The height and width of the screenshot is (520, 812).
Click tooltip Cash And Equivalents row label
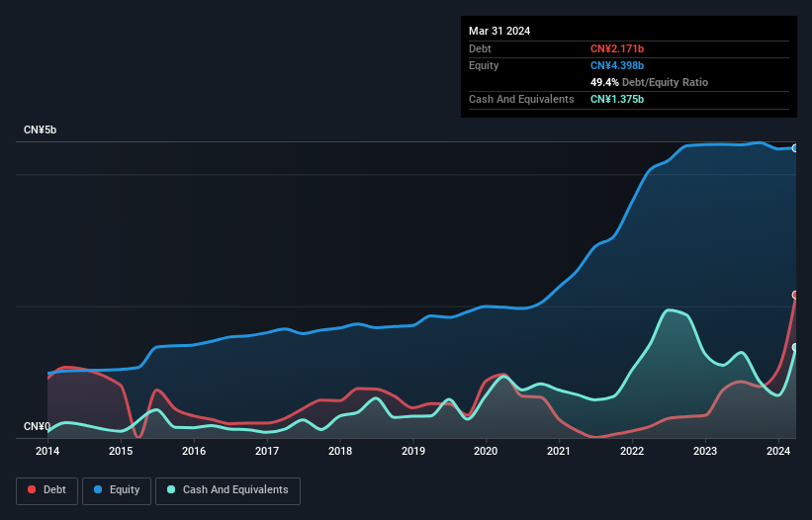tap(521, 99)
